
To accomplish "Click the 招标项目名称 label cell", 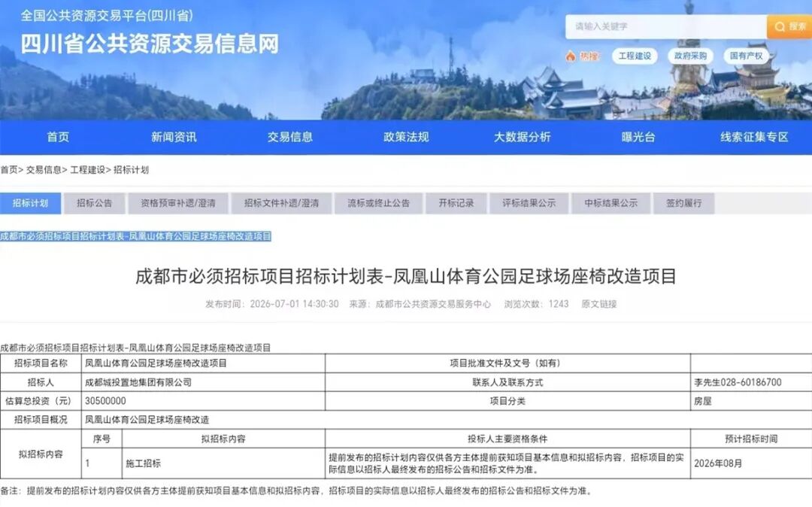I will 41,363.
